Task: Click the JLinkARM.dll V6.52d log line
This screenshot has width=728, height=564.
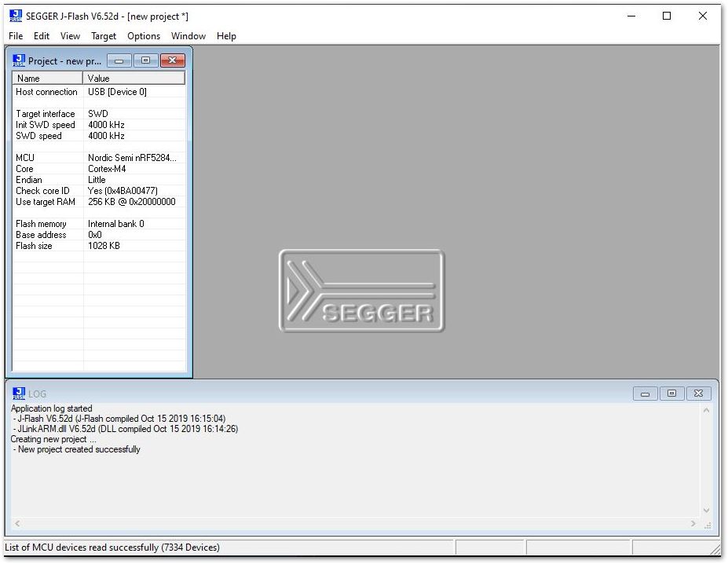Action: pos(126,429)
